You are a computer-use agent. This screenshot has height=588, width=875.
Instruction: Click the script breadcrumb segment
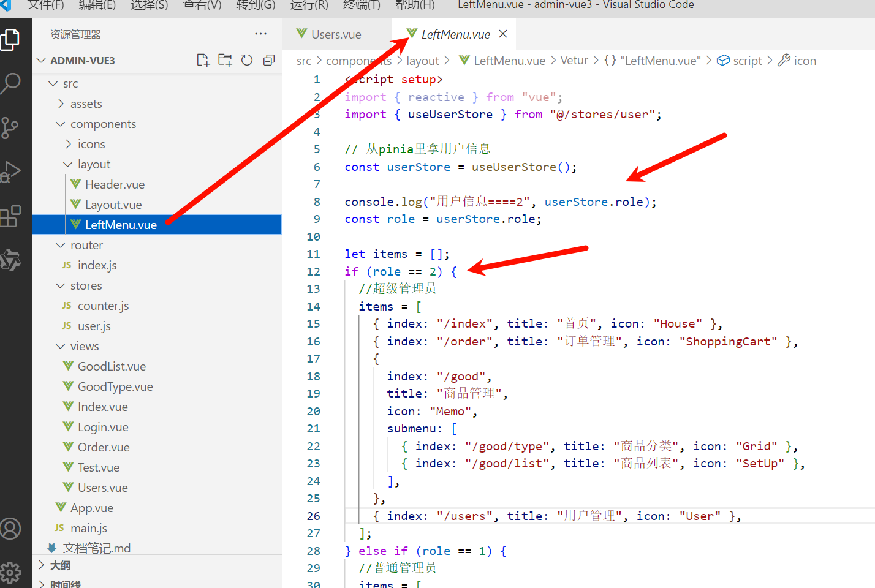pos(740,61)
